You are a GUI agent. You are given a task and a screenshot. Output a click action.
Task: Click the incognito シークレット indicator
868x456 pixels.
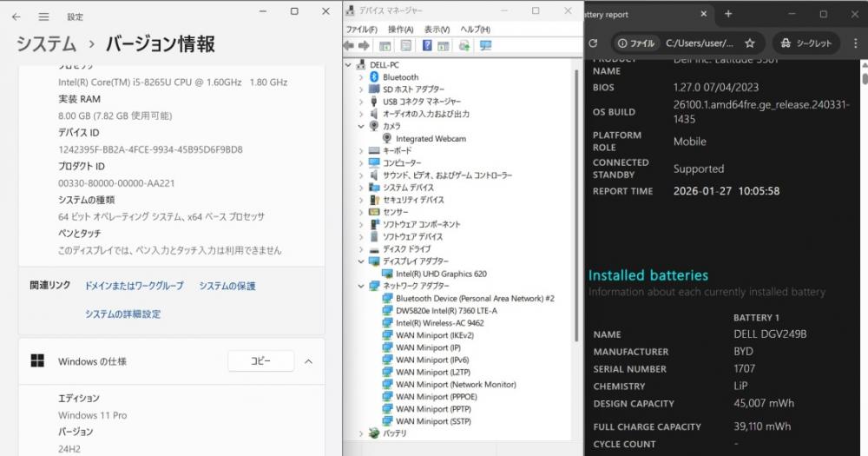(806, 43)
